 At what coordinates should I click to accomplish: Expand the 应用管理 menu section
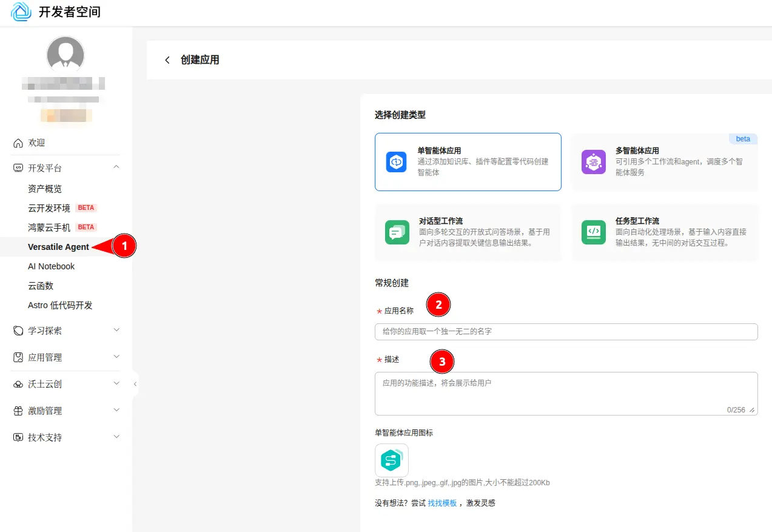(116, 357)
